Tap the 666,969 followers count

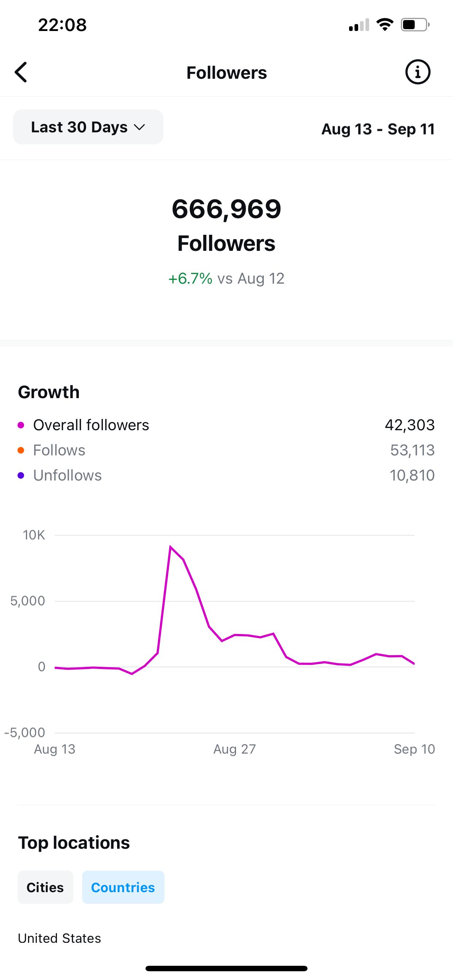pos(226,209)
